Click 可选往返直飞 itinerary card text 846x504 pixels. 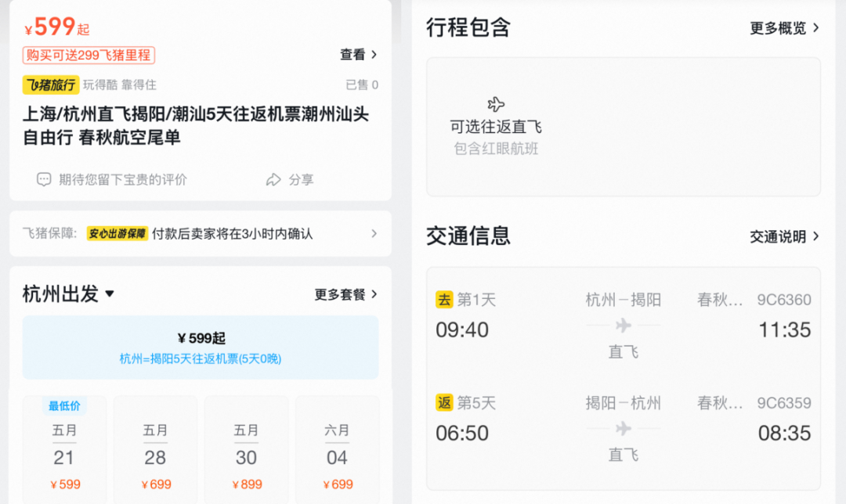point(496,128)
